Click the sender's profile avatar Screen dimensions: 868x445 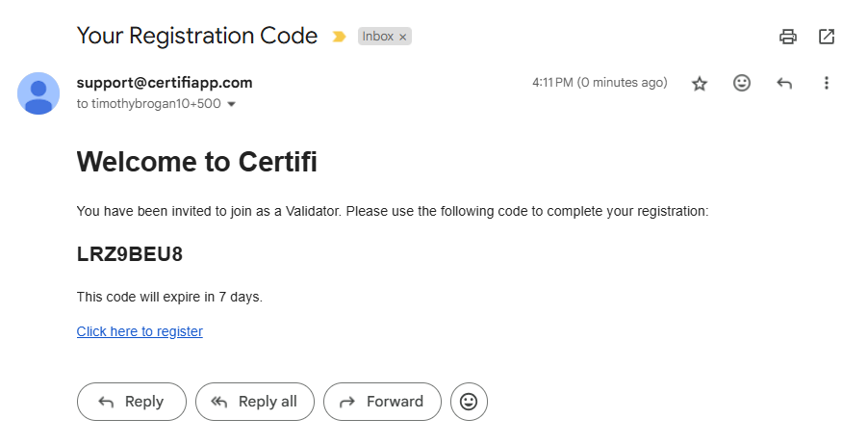point(38,92)
